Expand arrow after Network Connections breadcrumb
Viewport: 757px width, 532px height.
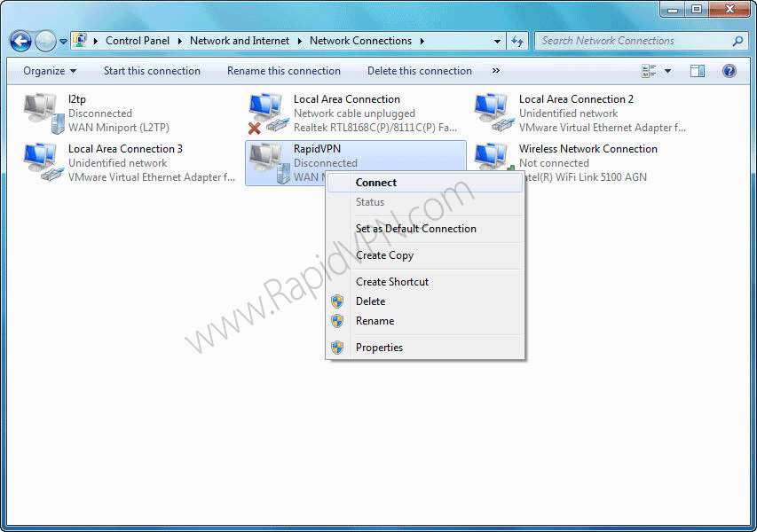click(422, 41)
